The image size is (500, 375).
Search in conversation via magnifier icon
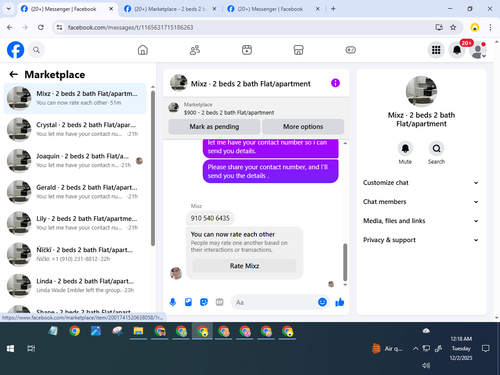tap(436, 148)
